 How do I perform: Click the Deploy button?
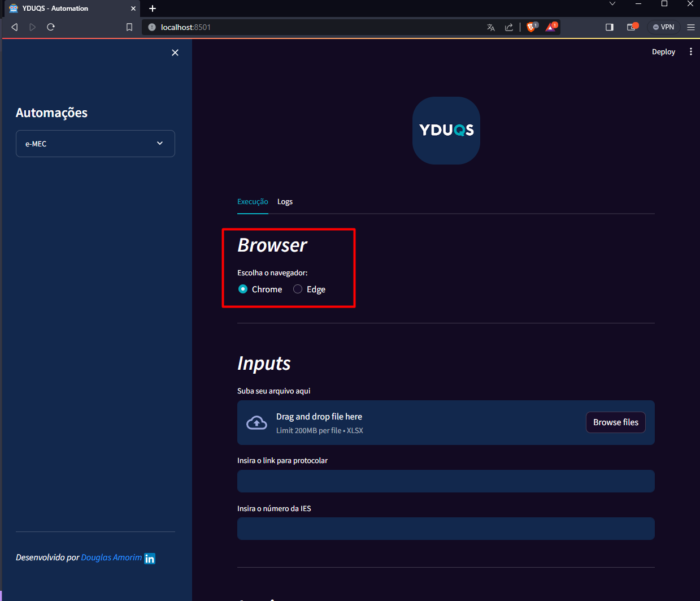[x=663, y=51]
